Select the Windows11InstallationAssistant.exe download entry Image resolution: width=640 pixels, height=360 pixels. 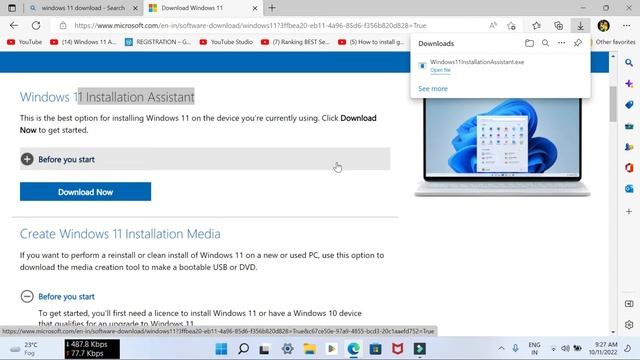[500, 66]
